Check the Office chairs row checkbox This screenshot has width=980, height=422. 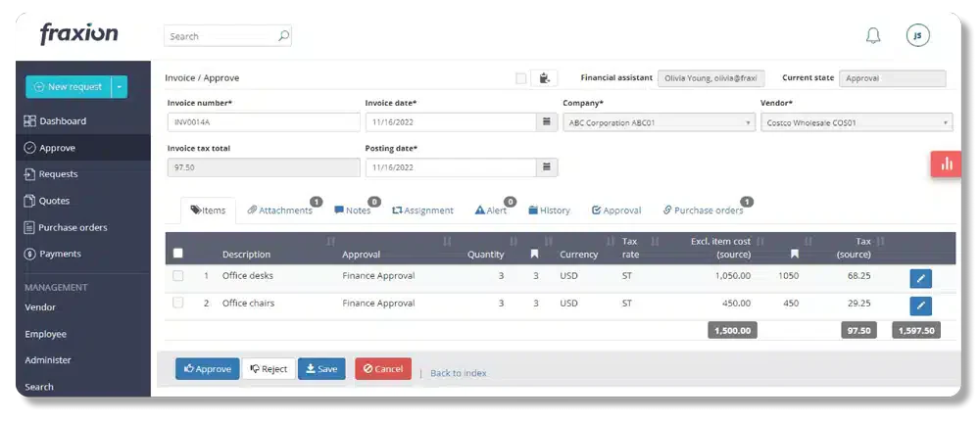(178, 303)
